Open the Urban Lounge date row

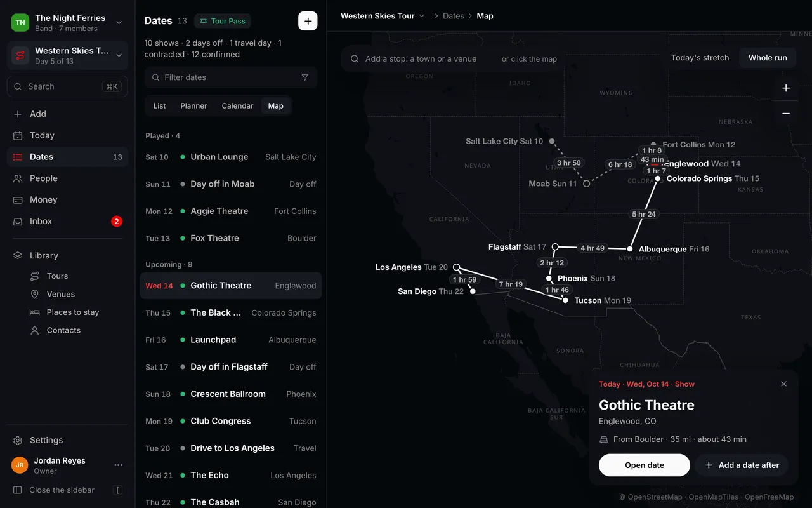(x=231, y=157)
